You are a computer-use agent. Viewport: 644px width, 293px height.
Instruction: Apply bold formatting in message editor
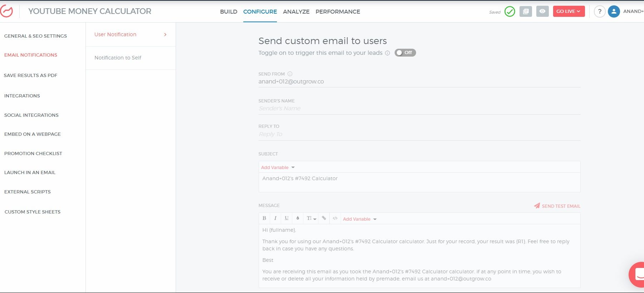tap(264, 218)
